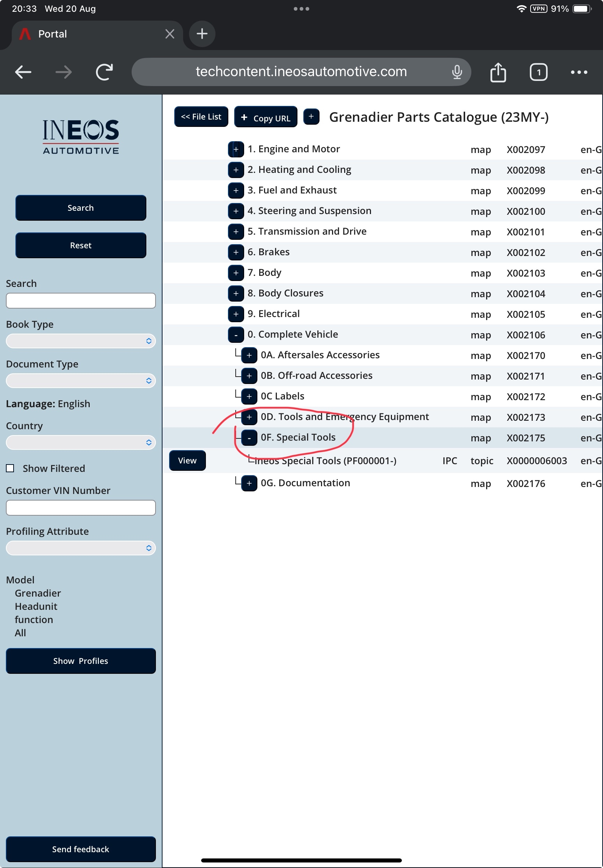This screenshot has height=868, width=603.
Task: Click the Show Profiles button
Action: (81, 661)
